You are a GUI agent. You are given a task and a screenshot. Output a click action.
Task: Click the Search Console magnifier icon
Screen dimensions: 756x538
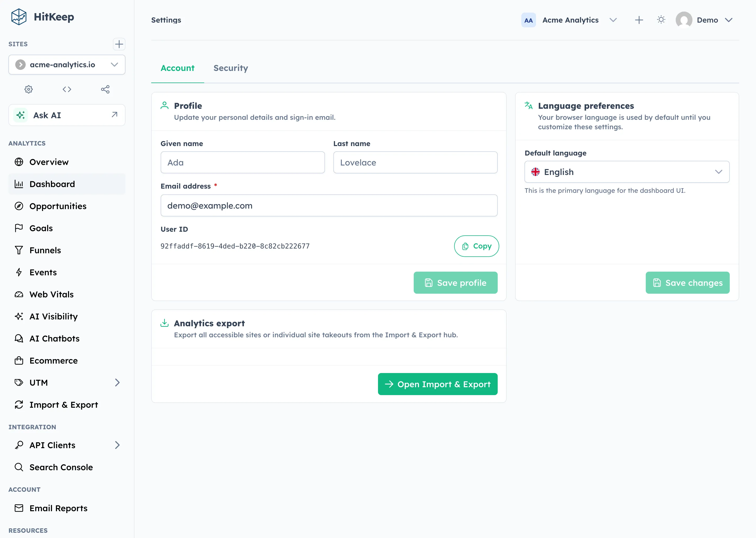click(19, 467)
